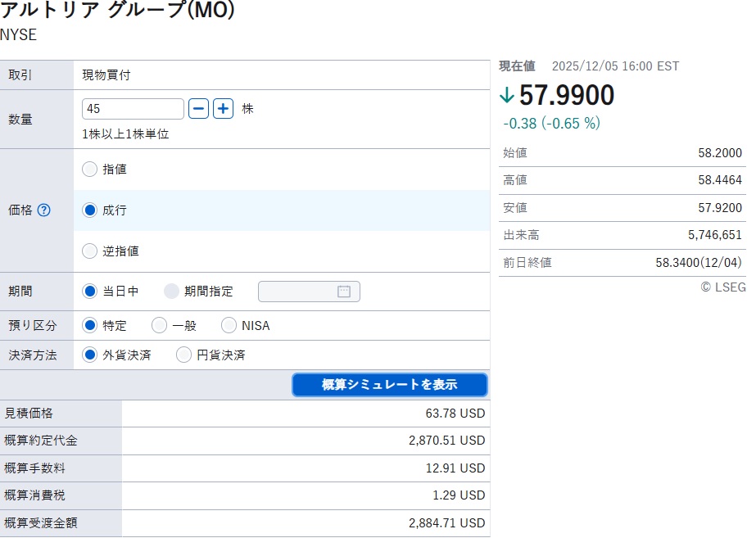The image size is (756, 538).
Task: Click the LSEG copyright text
Action: (x=722, y=287)
